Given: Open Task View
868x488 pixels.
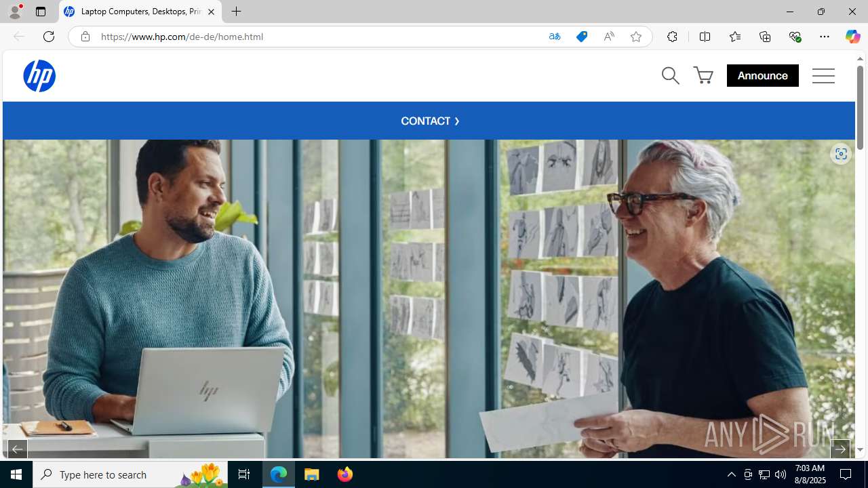Looking at the screenshot, I should 244,474.
